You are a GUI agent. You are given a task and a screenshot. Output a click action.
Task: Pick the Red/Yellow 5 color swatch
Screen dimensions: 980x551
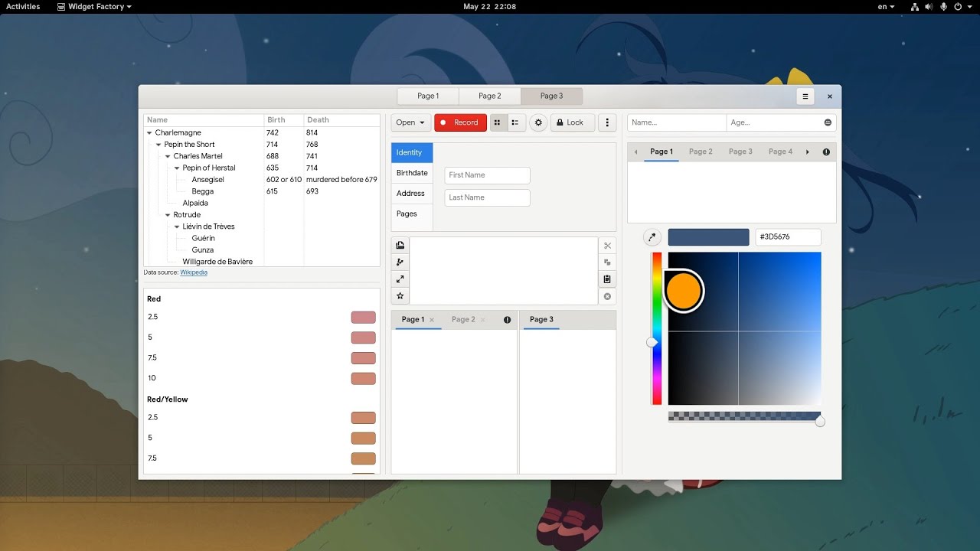pos(364,439)
